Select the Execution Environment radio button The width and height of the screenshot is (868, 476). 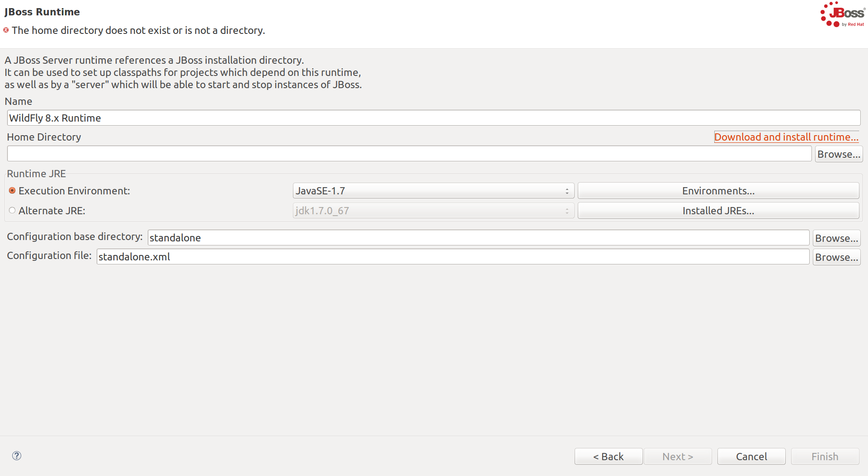pos(12,191)
